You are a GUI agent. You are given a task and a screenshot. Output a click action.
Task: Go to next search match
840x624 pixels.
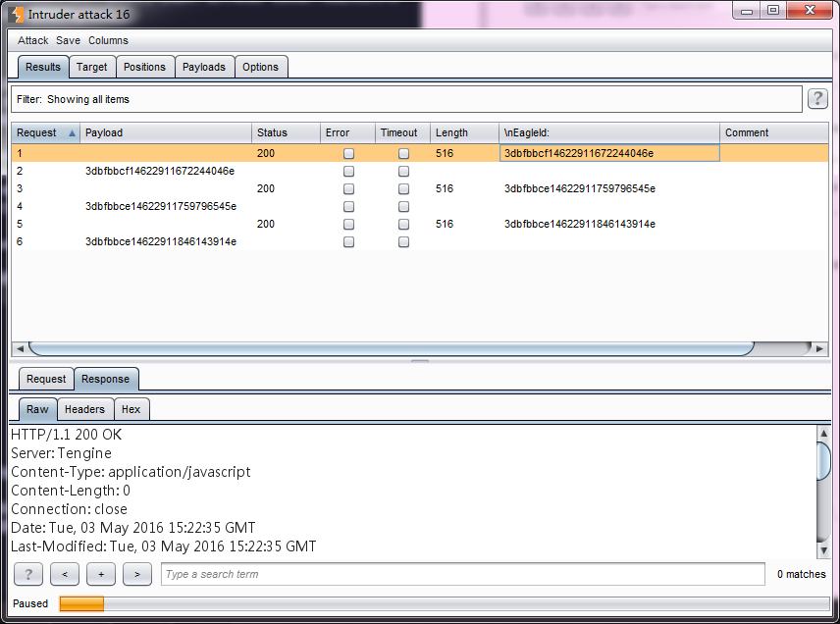[x=136, y=574]
